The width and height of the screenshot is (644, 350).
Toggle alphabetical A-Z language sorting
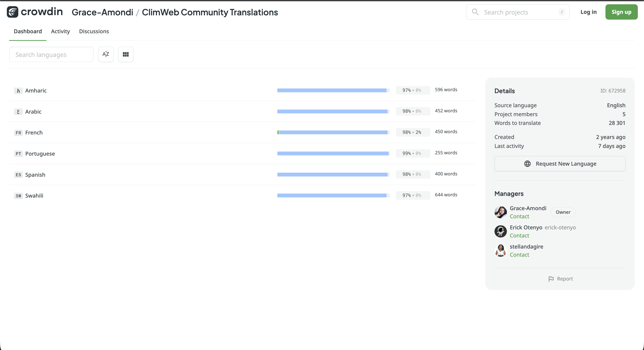(x=106, y=54)
